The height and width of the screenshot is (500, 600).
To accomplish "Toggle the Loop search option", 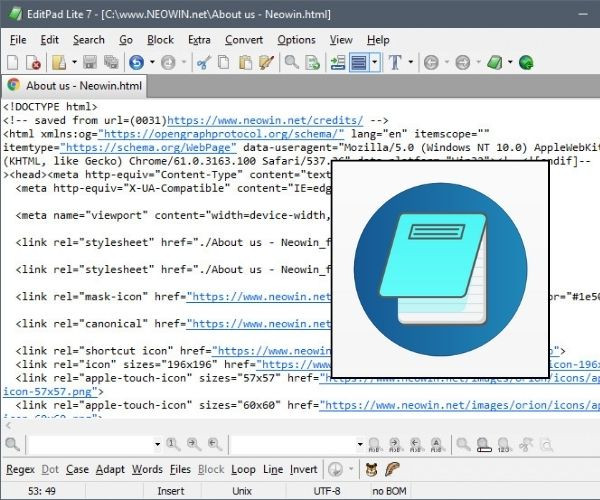I will click(x=243, y=469).
